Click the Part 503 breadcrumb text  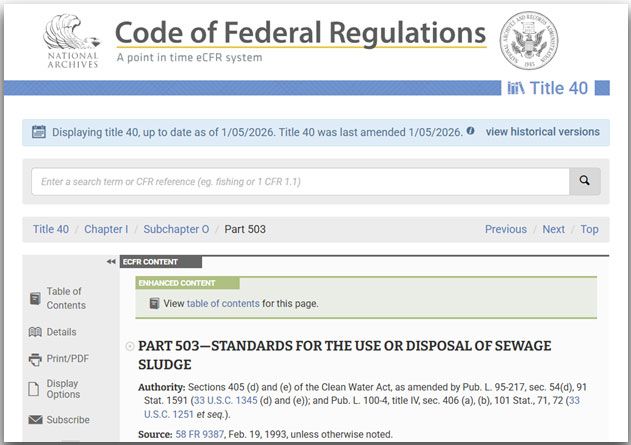(245, 229)
